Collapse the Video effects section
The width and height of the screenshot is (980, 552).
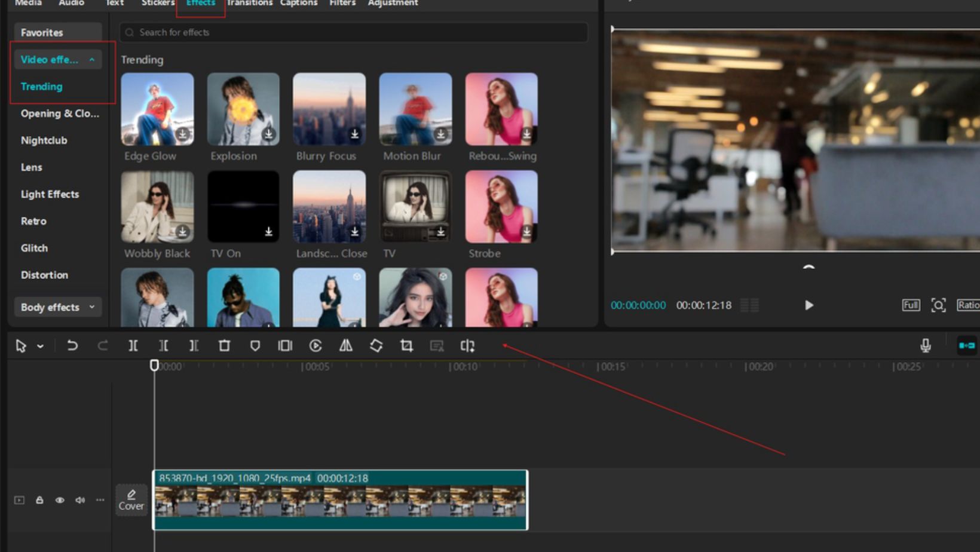click(x=57, y=60)
